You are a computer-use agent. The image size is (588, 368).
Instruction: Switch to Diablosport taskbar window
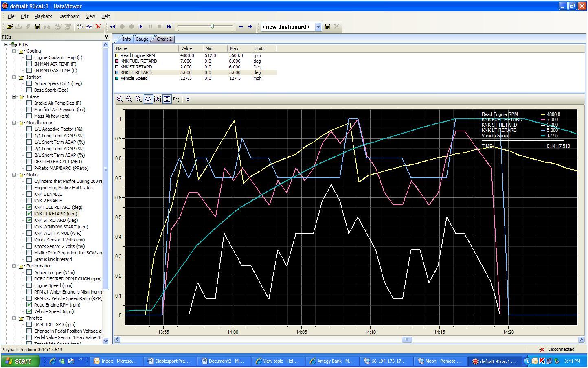(x=170, y=361)
